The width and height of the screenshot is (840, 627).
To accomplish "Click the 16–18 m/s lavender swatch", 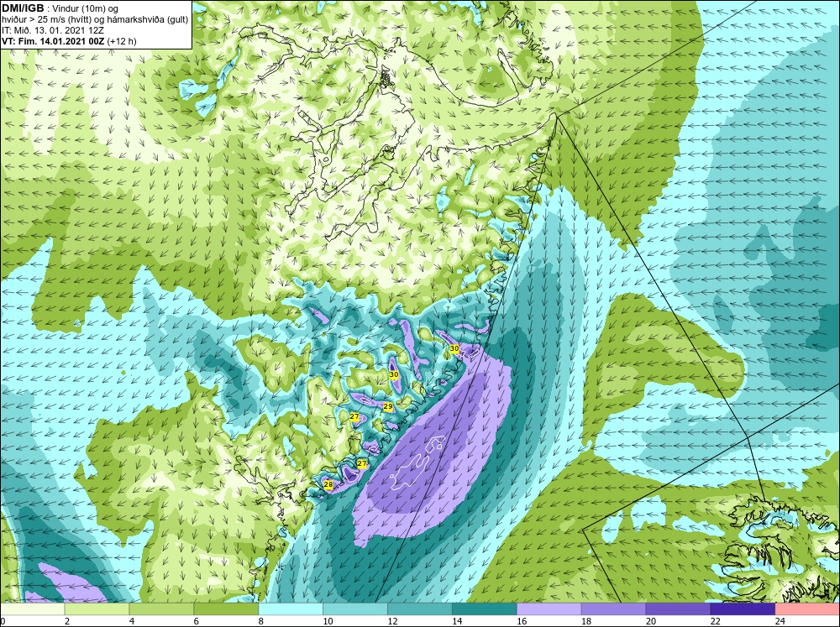I will coord(549,609).
